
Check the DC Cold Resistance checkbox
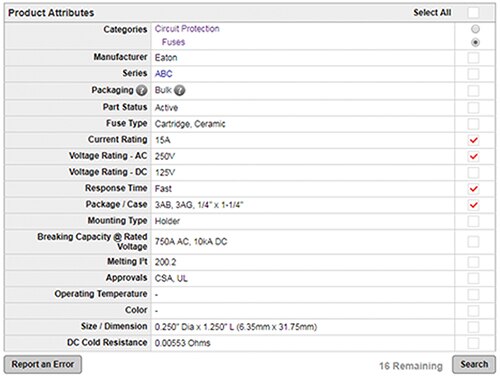coord(473,343)
